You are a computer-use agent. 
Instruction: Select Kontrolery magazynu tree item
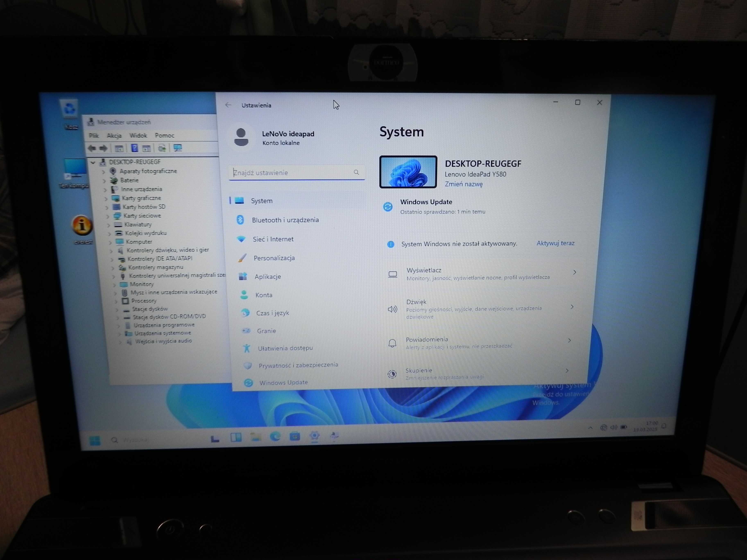click(156, 267)
